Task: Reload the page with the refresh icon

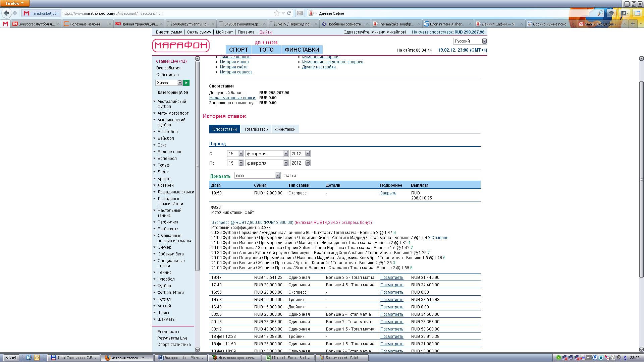Action: (x=289, y=13)
